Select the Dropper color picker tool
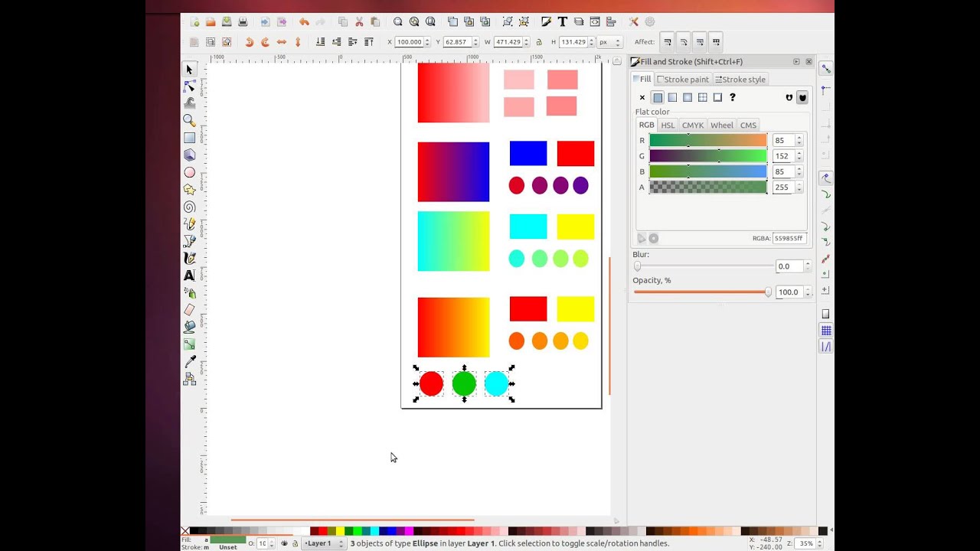 click(x=189, y=361)
